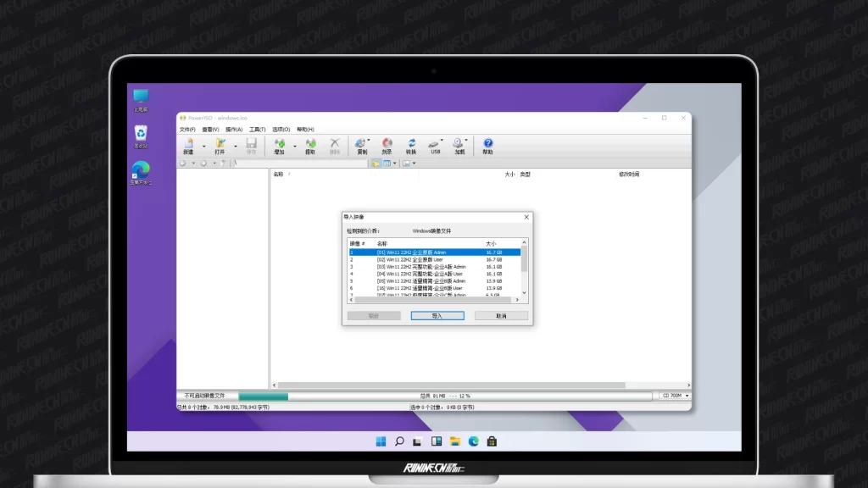Expand the dropdown arrow beside Open (打开)
The width and height of the screenshot is (868, 488).
pos(236,146)
